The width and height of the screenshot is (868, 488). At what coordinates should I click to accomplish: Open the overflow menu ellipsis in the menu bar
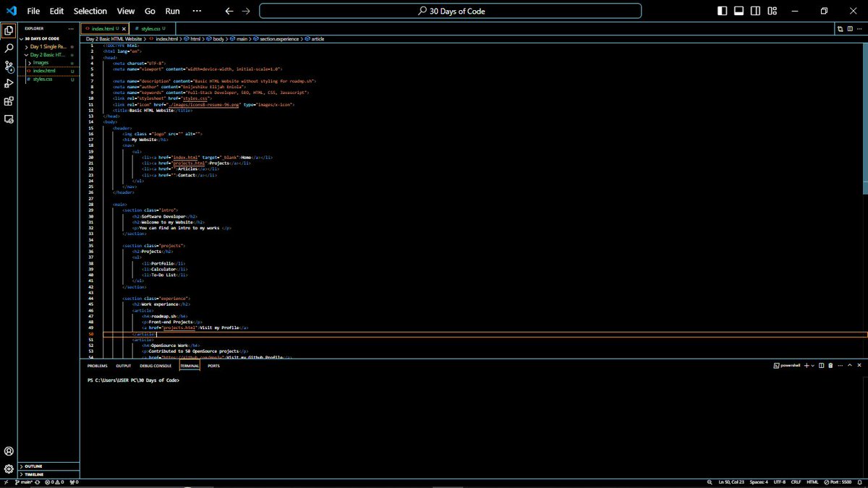(197, 11)
